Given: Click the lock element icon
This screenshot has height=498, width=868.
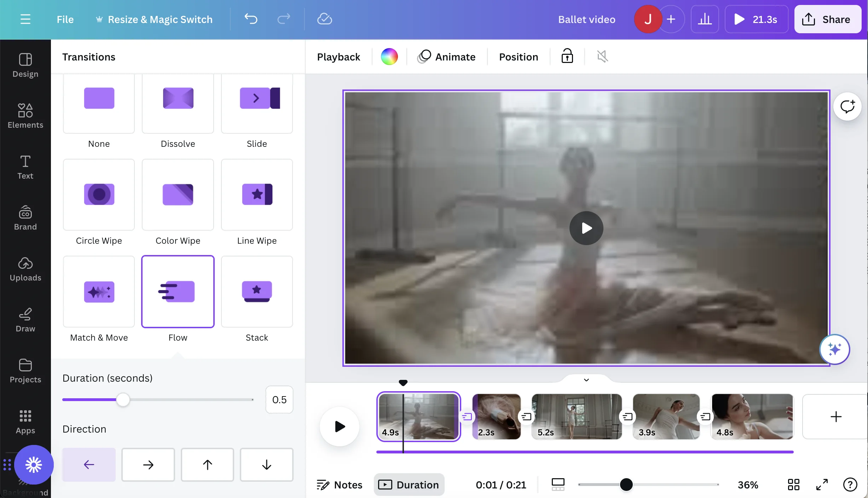Looking at the screenshot, I should (x=567, y=57).
